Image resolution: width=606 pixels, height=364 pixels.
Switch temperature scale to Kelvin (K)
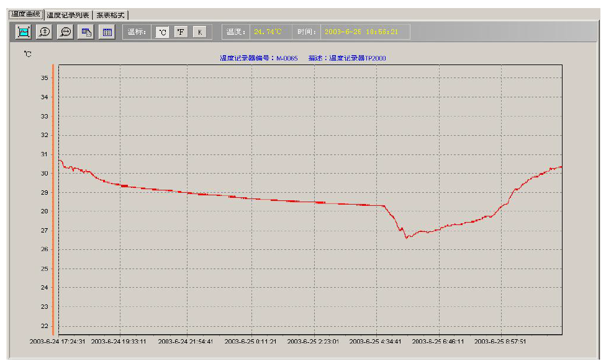click(x=199, y=32)
